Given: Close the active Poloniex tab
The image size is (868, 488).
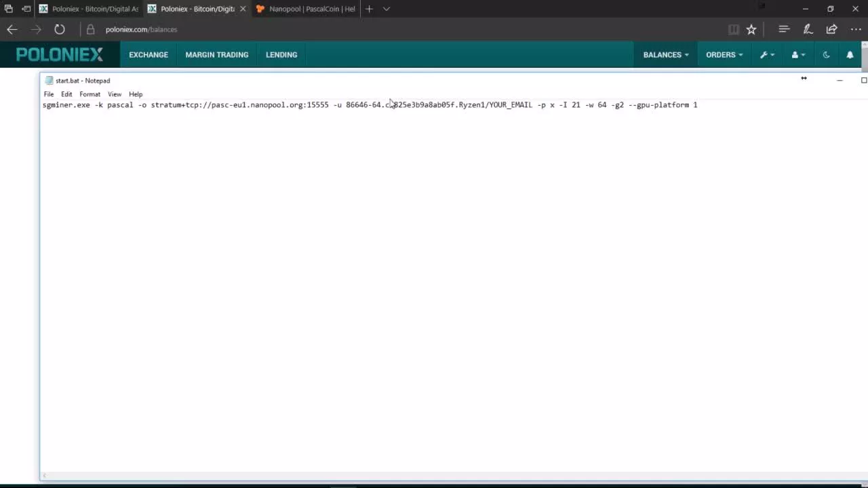Looking at the screenshot, I should pyautogui.click(x=243, y=9).
